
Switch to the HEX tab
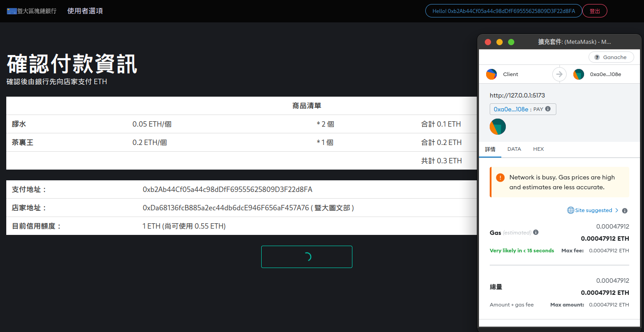pos(538,149)
